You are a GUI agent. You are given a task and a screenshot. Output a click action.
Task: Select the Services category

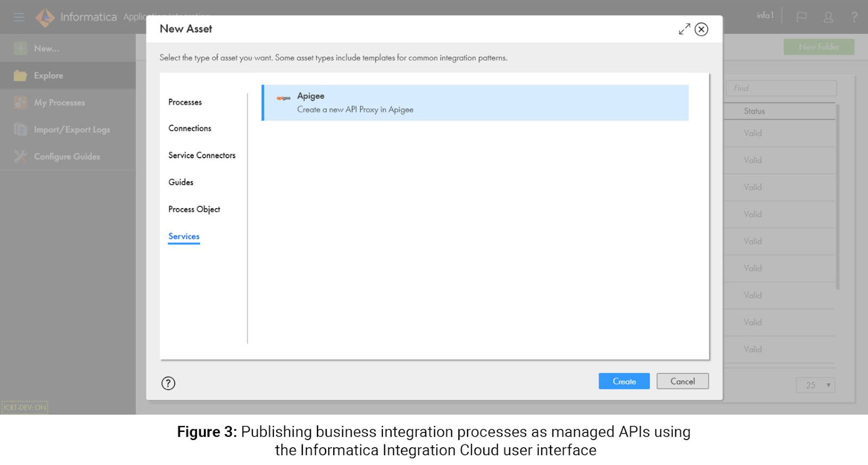click(184, 236)
